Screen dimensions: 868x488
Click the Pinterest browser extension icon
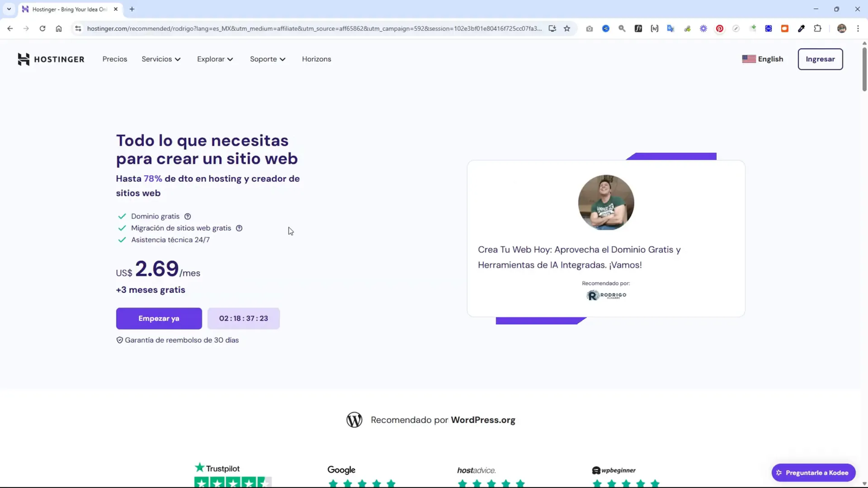720,28
